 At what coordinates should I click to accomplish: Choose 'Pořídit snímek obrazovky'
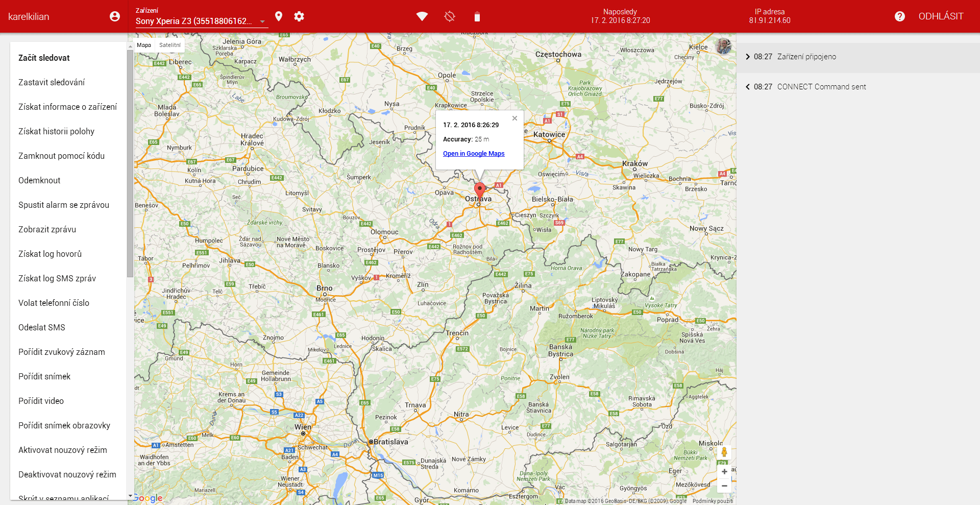[x=68, y=425]
